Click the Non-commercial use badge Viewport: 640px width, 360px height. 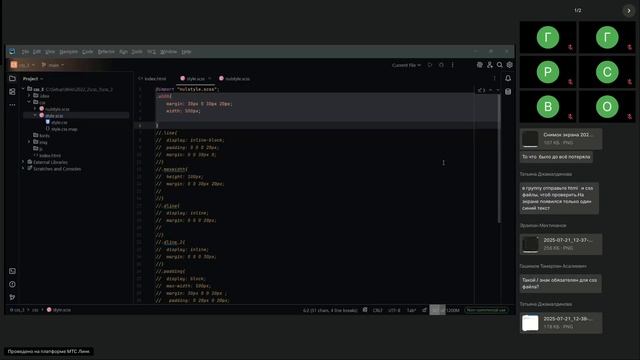[x=486, y=310]
